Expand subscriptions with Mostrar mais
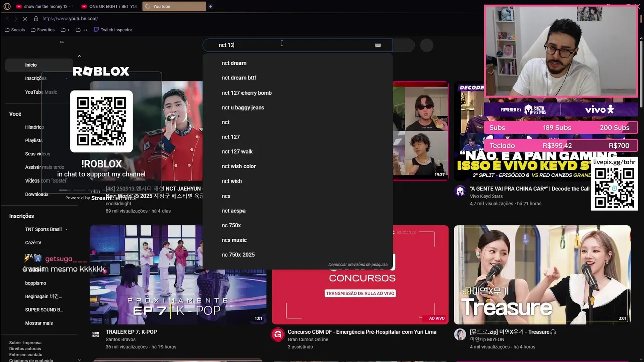Image resolution: width=644 pixels, height=362 pixels. (x=39, y=323)
